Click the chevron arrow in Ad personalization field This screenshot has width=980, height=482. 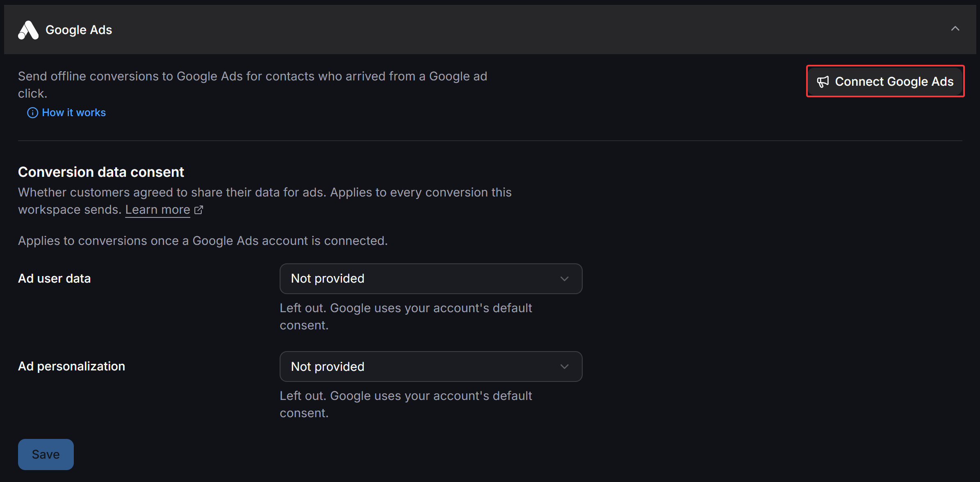point(565,367)
